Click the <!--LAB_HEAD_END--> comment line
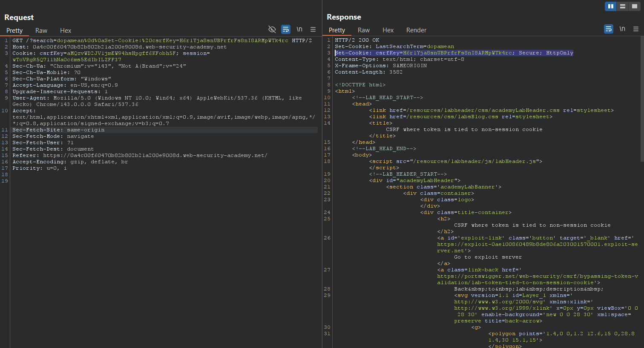Image resolution: width=644 pixels, height=348 pixels. tap(384, 148)
